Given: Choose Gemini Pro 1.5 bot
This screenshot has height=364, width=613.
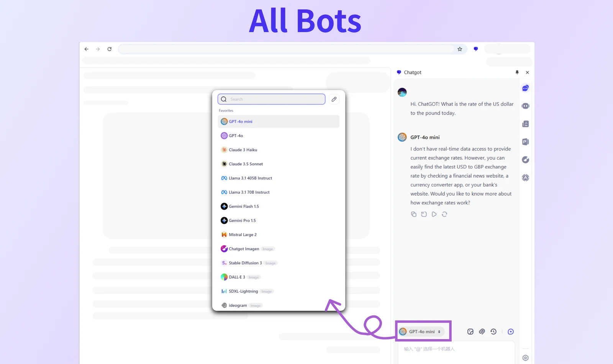Looking at the screenshot, I should tap(242, 221).
